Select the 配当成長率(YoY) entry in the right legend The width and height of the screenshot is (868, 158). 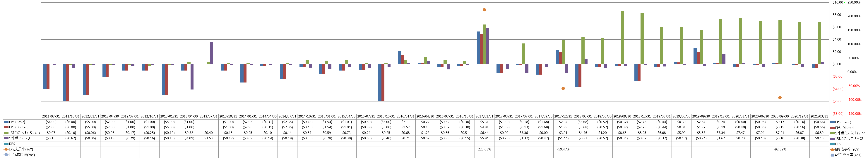[846, 155]
